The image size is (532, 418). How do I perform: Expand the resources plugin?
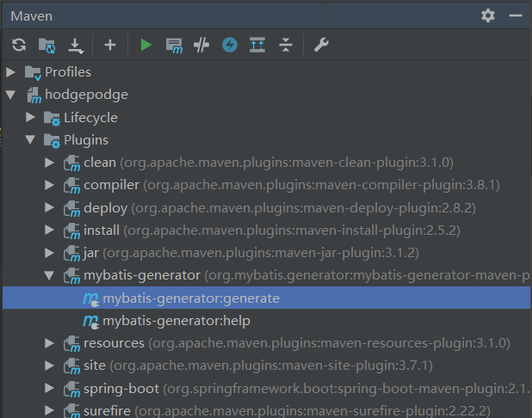coord(50,343)
